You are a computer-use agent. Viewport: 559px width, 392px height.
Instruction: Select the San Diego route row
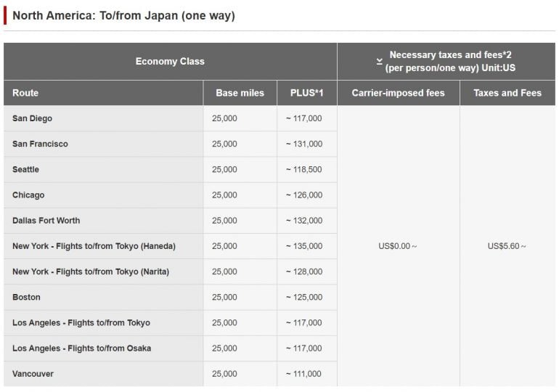point(33,118)
